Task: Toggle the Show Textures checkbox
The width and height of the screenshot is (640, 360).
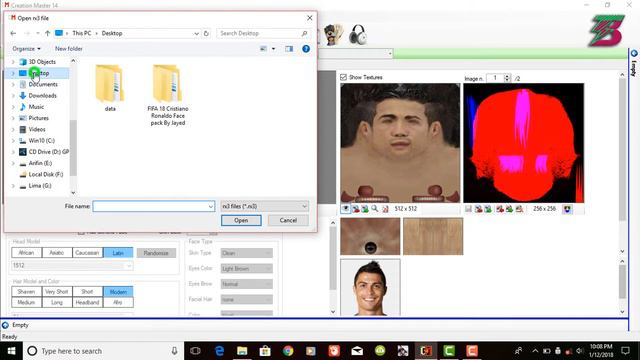Action: 344,77
